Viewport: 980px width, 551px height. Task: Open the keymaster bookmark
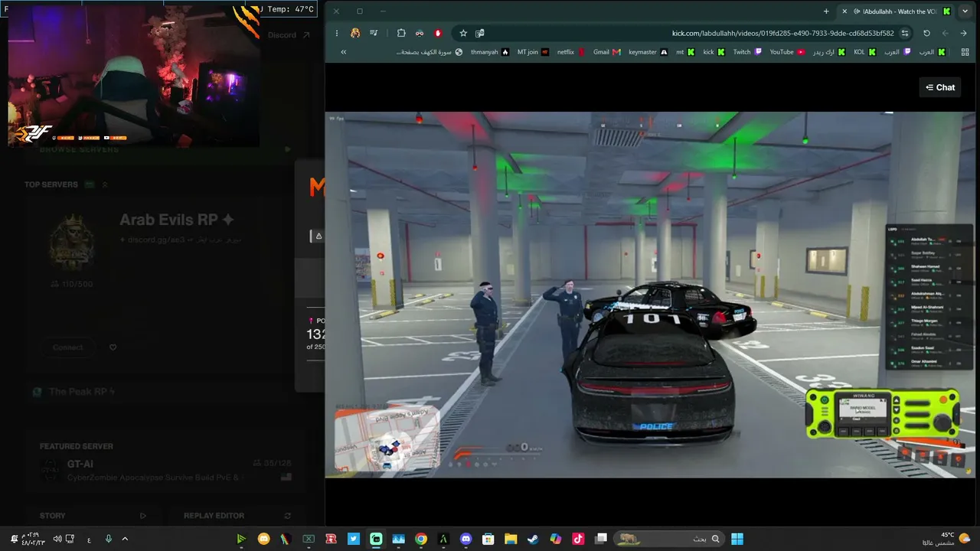[x=648, y=52]
